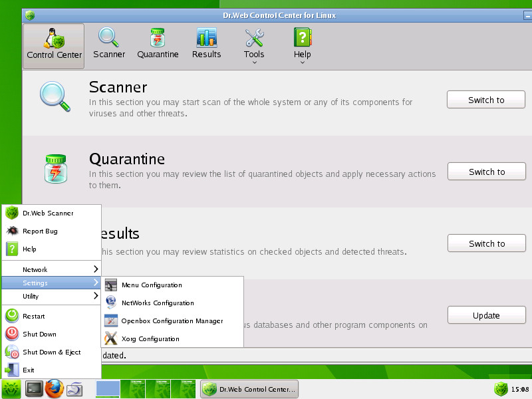Expand the Utility submenu arrow
Viewport: 532px width, 399px height.
point(96,295)
